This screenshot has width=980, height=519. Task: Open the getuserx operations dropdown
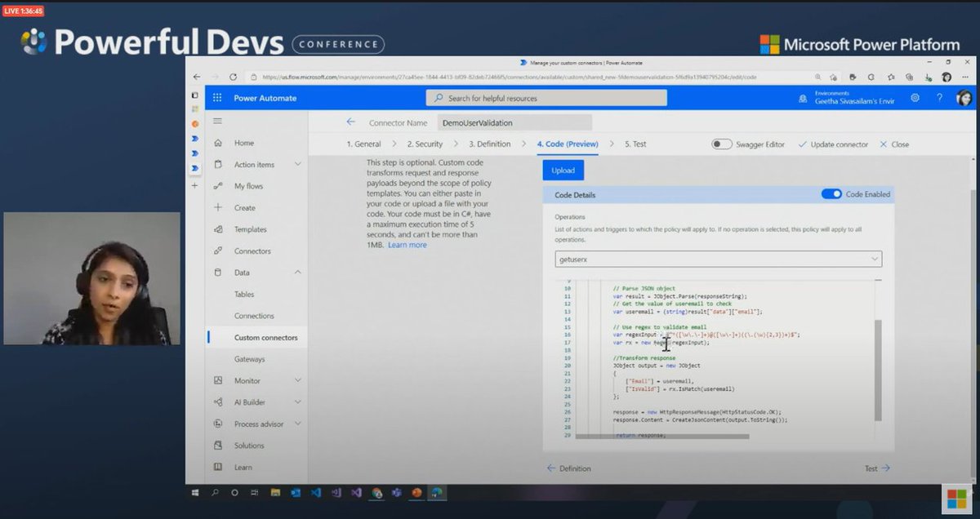[x=718, y=259]
